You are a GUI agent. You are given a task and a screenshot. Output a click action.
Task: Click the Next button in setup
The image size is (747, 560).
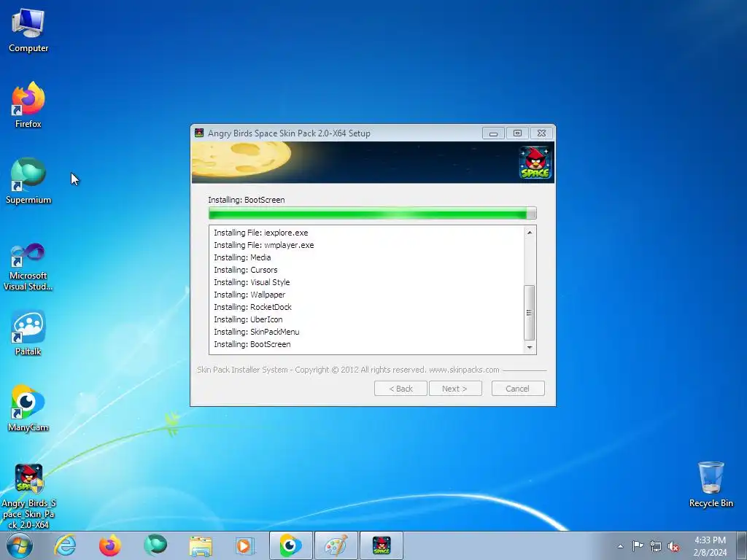coord(455,389)
